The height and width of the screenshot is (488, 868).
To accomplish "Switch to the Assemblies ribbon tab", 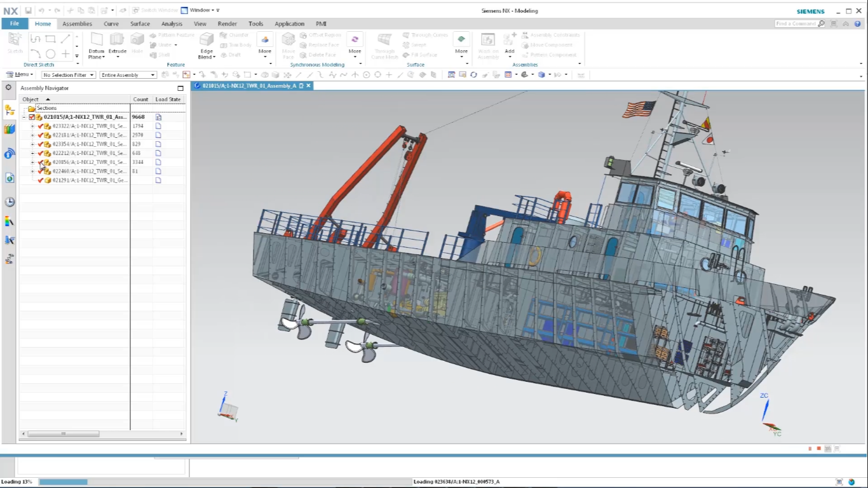I will point(77,24).
